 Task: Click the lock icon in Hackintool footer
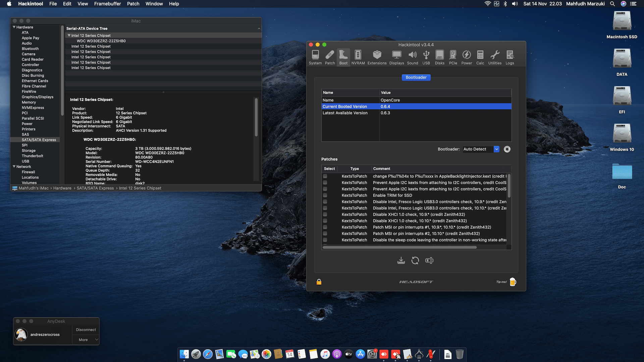[x=318, y=282]
